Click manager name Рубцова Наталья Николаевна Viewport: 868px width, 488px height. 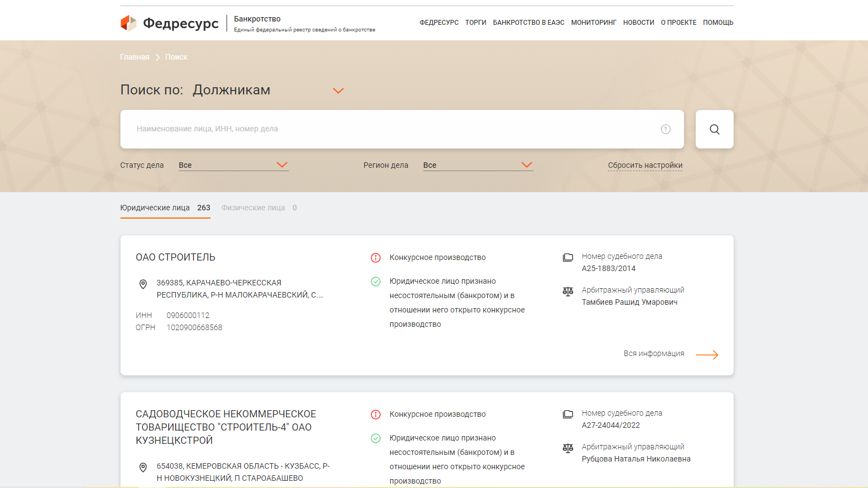(636, 459)
